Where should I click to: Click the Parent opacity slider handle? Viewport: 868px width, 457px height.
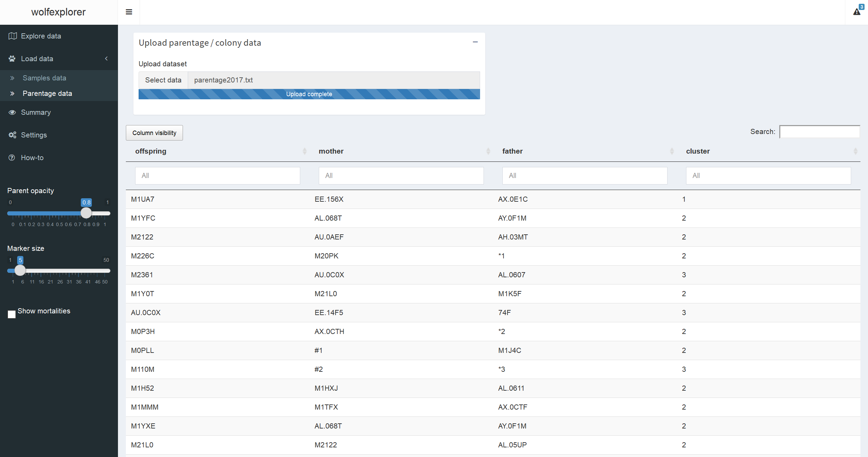pos(86,213)
